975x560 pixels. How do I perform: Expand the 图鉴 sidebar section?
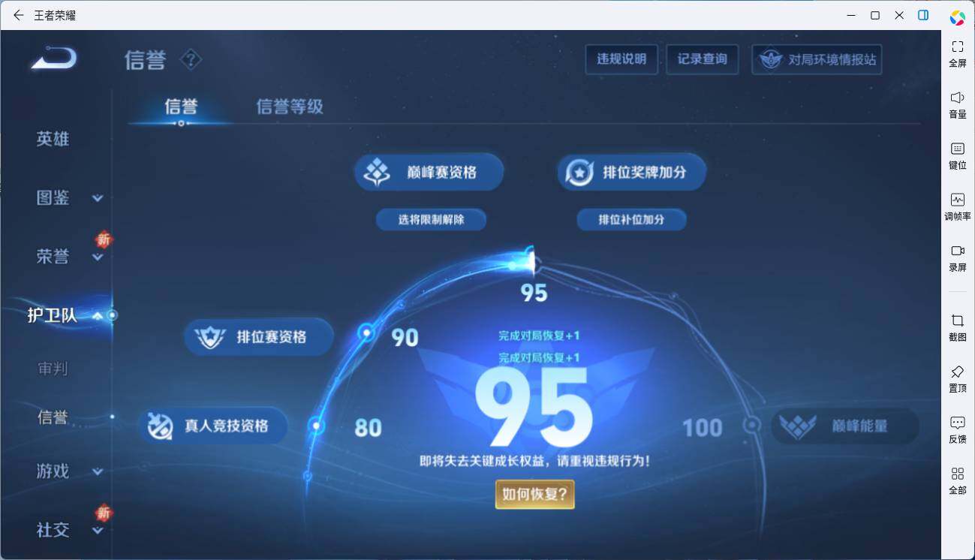pyautogui.click(x=98, y=198)
